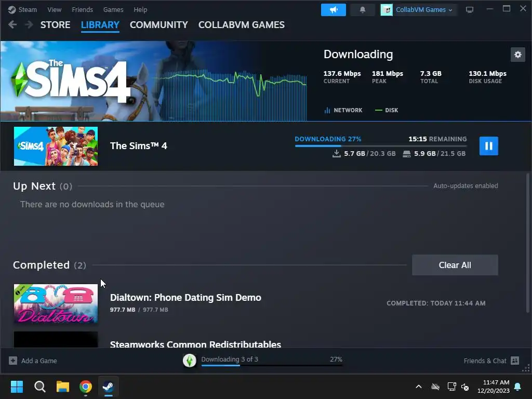Click the Sims 4 download progress bar

[x=381, y=146]
